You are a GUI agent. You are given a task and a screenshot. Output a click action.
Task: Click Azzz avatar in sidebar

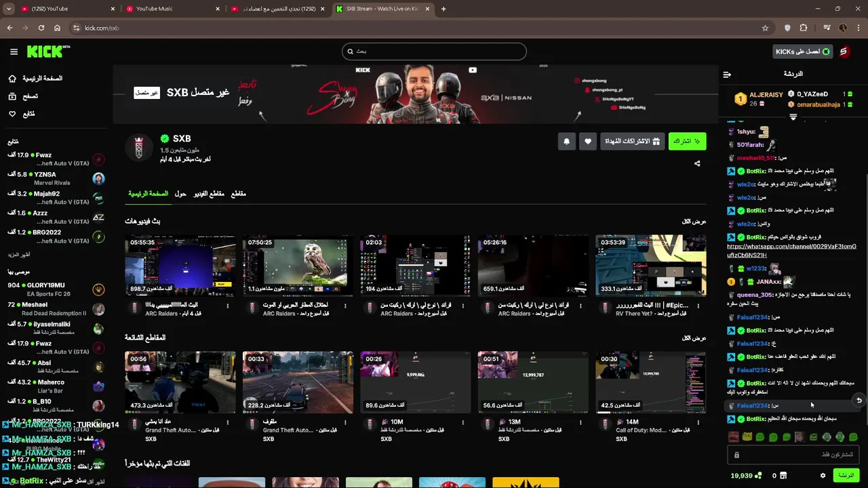[99, 218]
